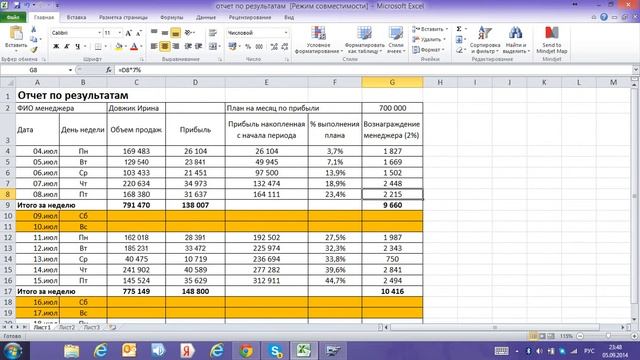Open Sort and Filter (Сортировка и фильтр)
Screen dimensions: 640x360
[x=484, y=40]
